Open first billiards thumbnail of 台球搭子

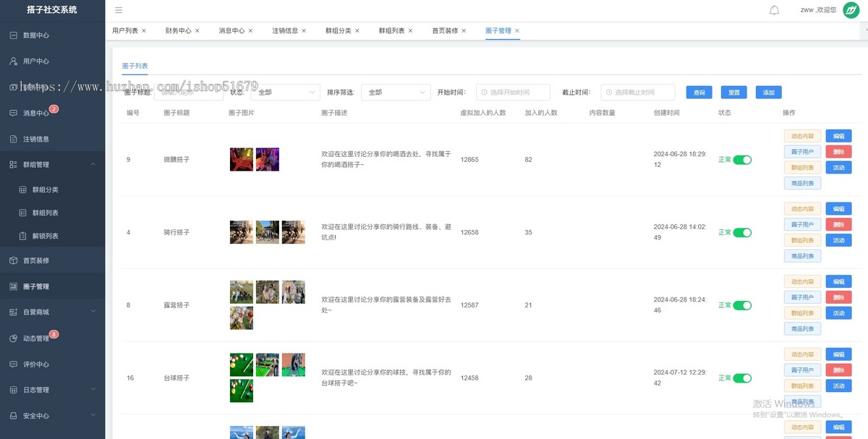coord(242,365)
